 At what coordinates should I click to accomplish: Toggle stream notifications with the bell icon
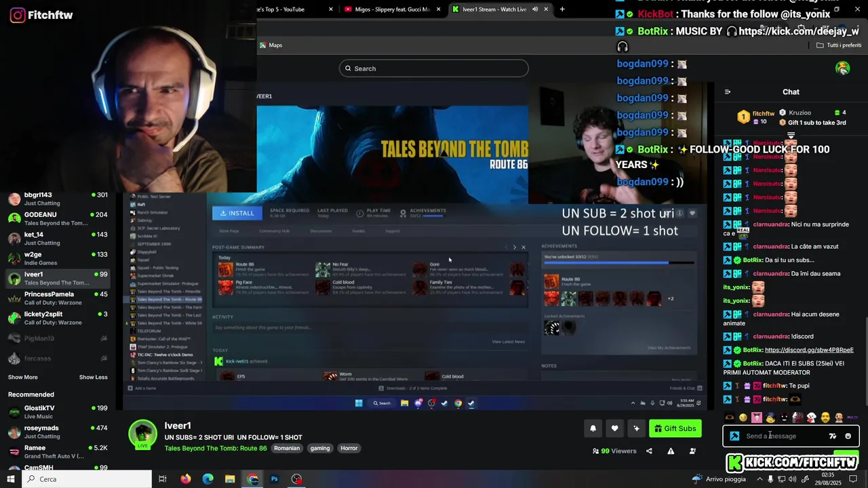point(593,428)
